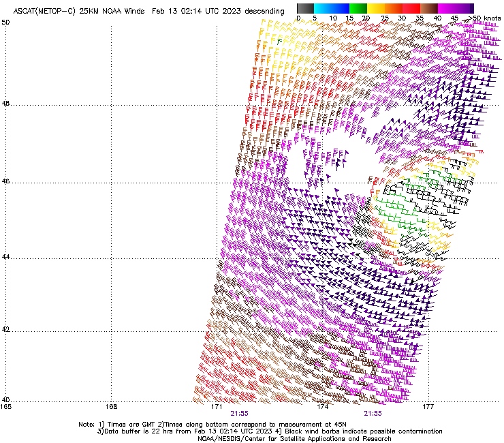Click the 'Feb 13 02:14 UTC 2023' timestamp in title
The height and width of the screenshot is (443, 504).
(196, 12)
